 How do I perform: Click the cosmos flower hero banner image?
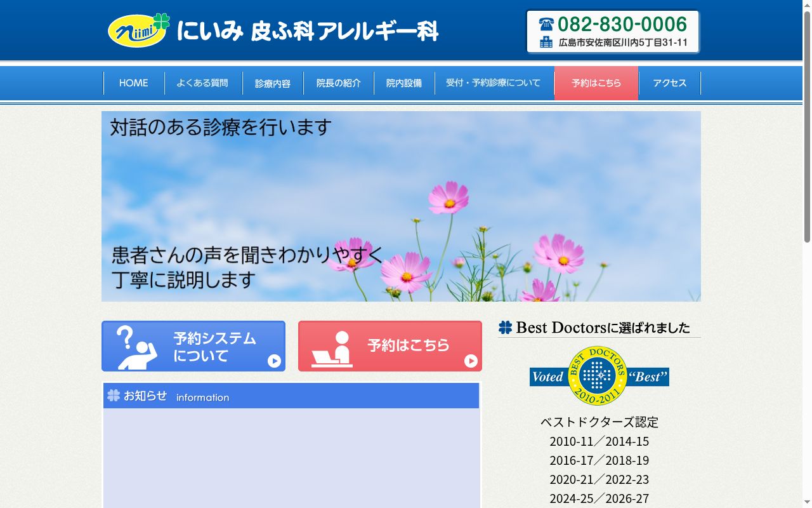(x=401, y=206)
